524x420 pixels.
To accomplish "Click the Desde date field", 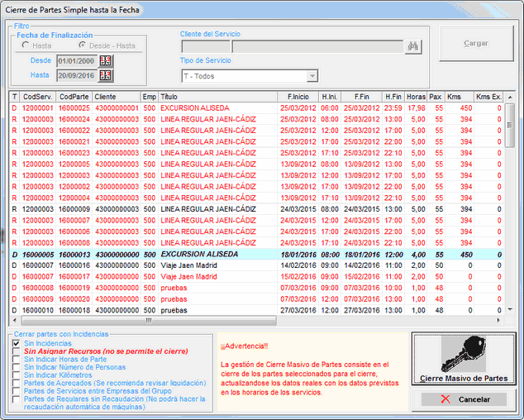I will point(77,61).
